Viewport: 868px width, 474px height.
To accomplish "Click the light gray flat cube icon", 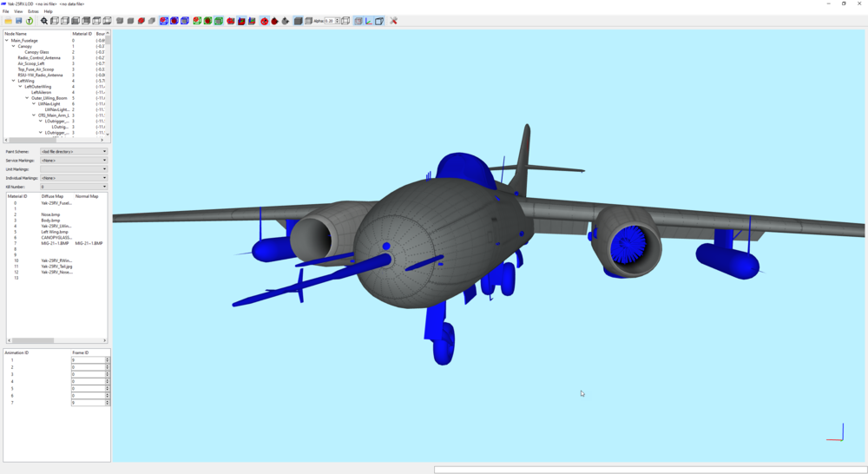I will (152, 21).
